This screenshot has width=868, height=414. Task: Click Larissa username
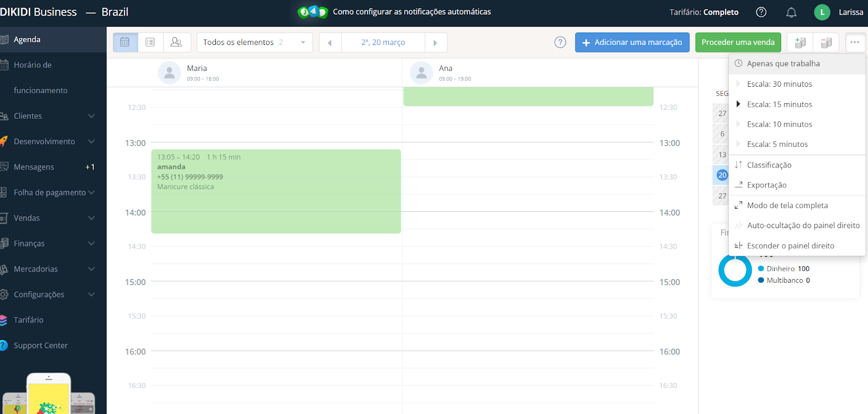click(x=851, y=12)
